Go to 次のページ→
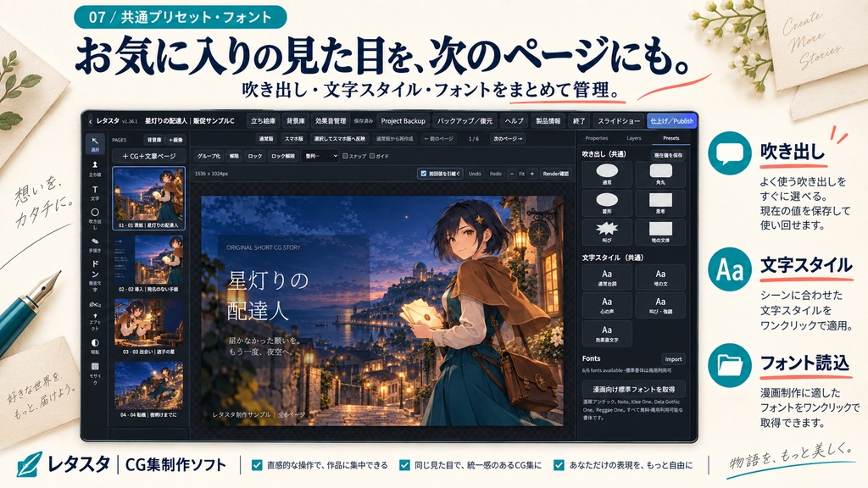The image size is (868, 488). (507, 139)
